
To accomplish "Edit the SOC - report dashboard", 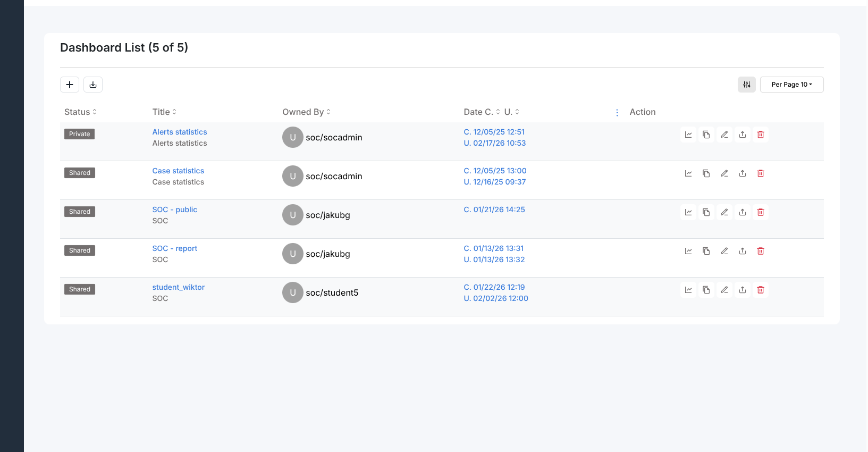I will point(724,251).
